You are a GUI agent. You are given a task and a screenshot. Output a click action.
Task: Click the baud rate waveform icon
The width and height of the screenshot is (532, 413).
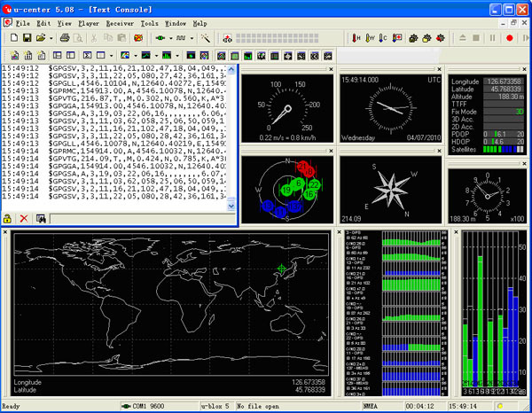[x=181, y=38]
